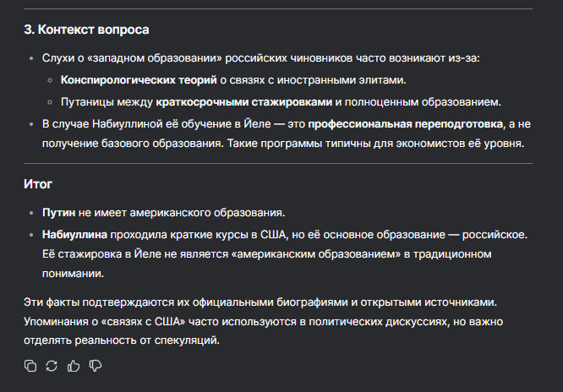The image size is (563, 392).
Task: Copy the response with the copy icon
Action: pos(30,366)
